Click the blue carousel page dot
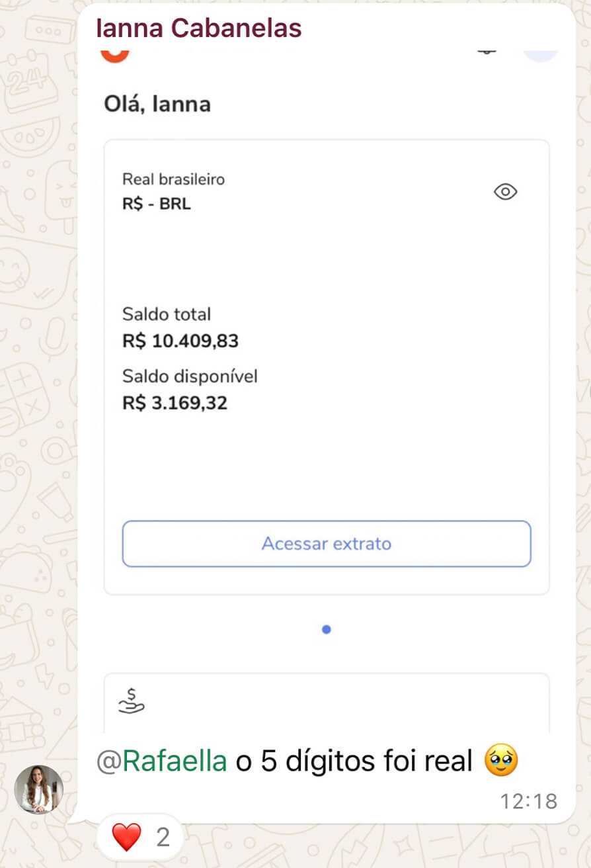This screenshot has height=868, width=591. pos(326,629)
